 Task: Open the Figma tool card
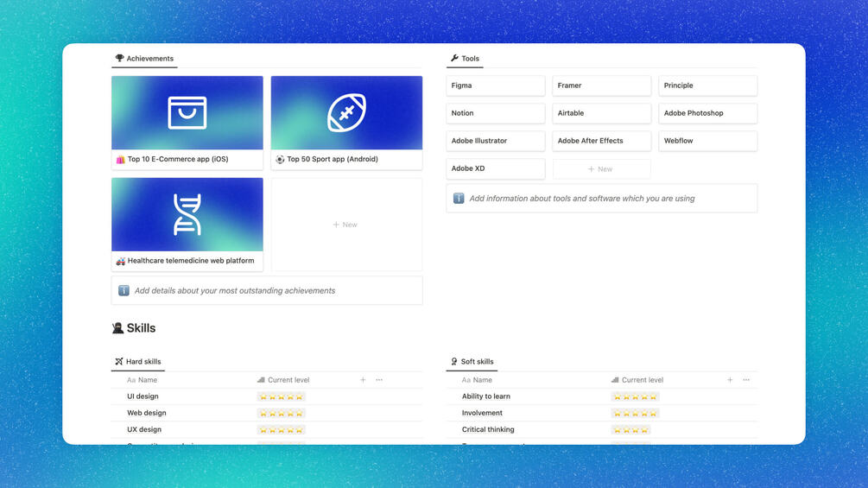coord(496,86)
